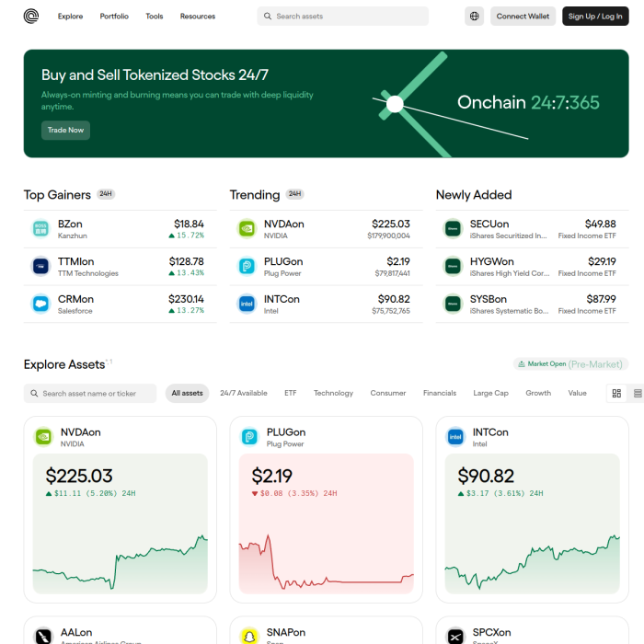Click the Market Open status icon
This screenshot has width=644, height=644.
coord(522,364)
